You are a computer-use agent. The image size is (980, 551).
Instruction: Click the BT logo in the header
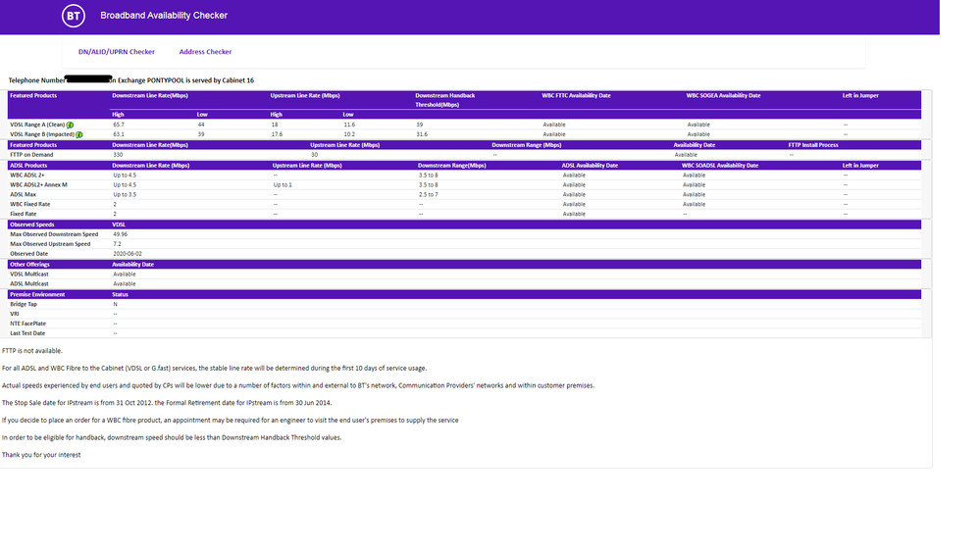(x=74, y=16)
